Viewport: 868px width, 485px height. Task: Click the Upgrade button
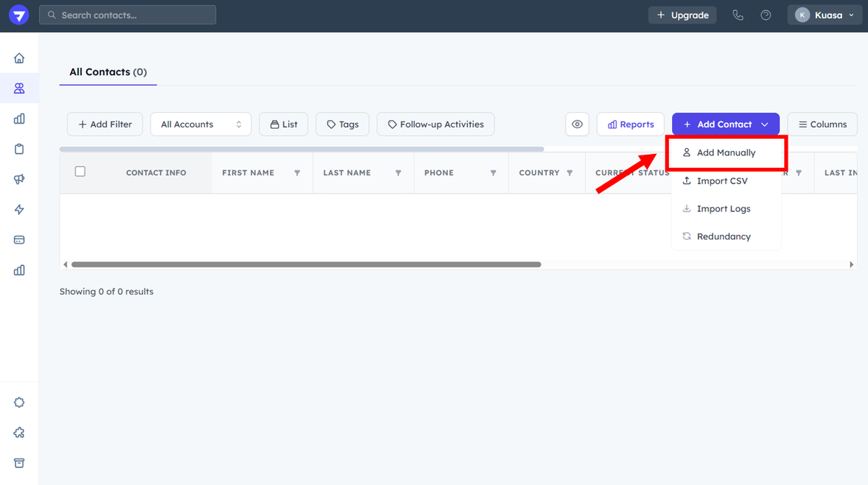tap(682, 15)
